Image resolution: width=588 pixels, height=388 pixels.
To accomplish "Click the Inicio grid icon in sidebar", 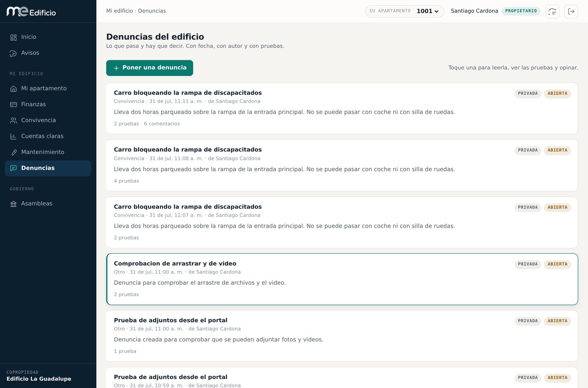I will click(x=14, y=37).
